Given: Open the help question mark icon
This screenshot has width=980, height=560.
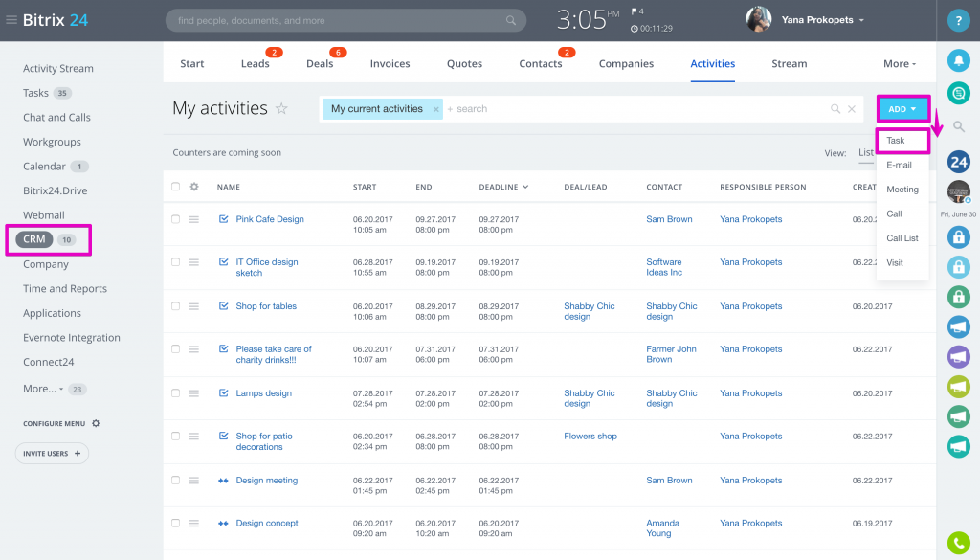Looking at the screenshot, I should [x=958, y=21].
